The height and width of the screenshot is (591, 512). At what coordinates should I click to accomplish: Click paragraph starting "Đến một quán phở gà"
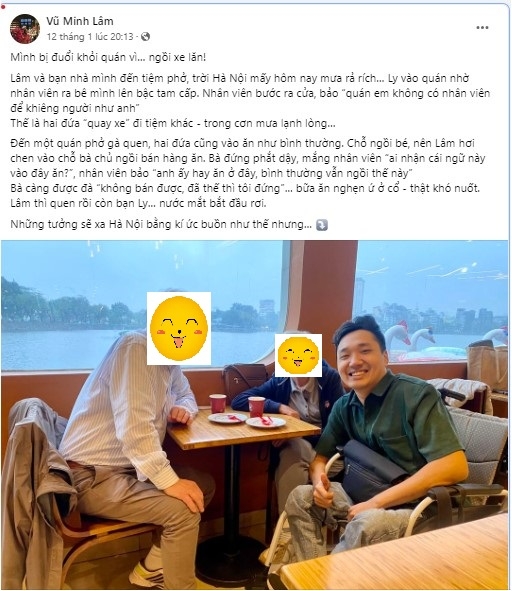(245, 173)
